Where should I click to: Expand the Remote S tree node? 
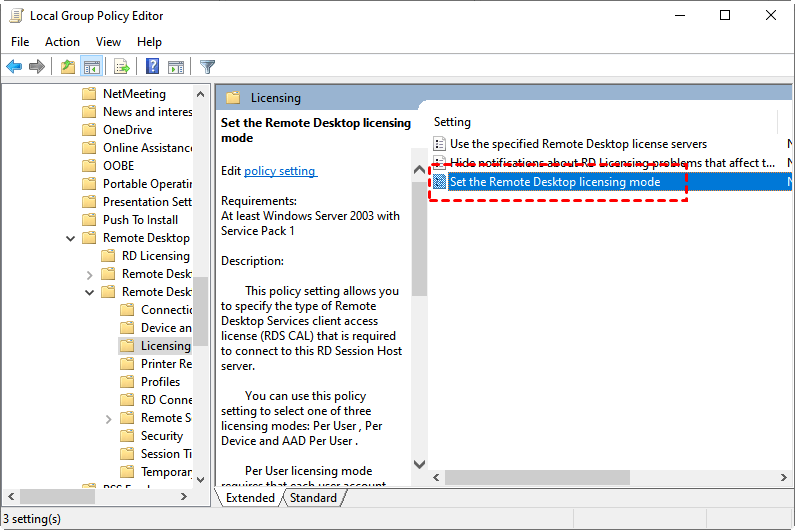(108, 419)
